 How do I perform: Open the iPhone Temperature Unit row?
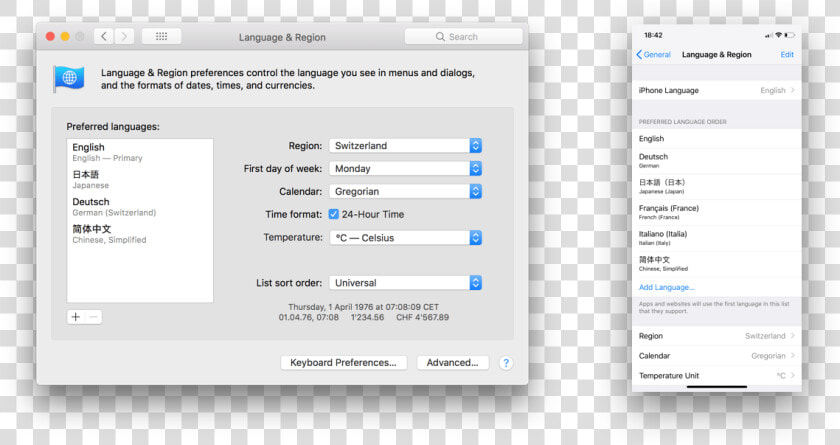point(717,375)
